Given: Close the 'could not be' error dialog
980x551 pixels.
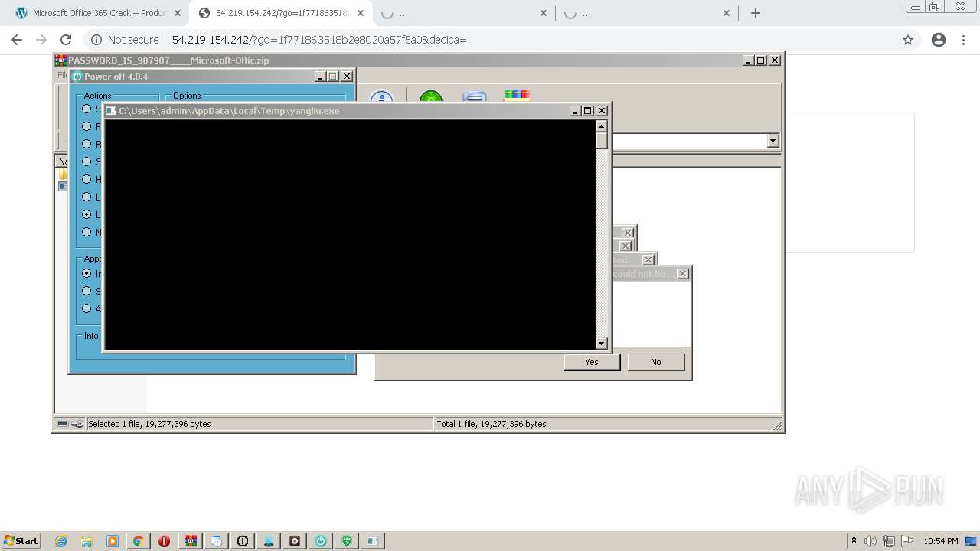Looking at the screenshot, I should point(683,273).
